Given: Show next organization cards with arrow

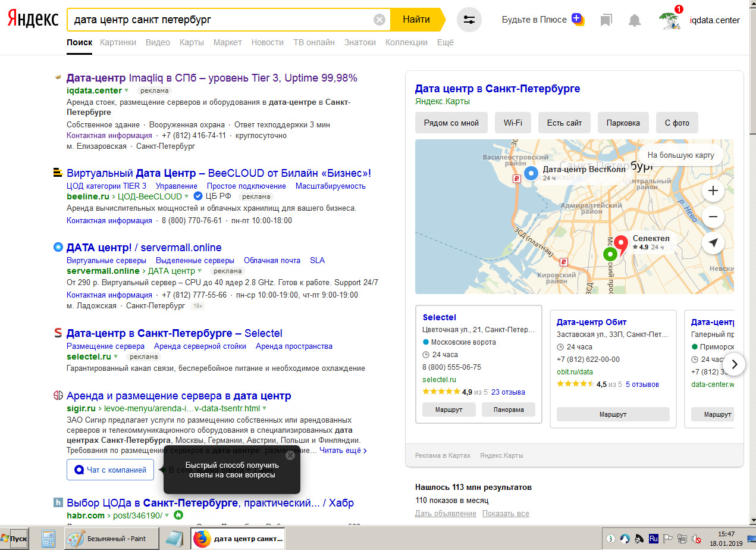Looking at the screenshot, I should pyautogui.click(x=735, y=364).
